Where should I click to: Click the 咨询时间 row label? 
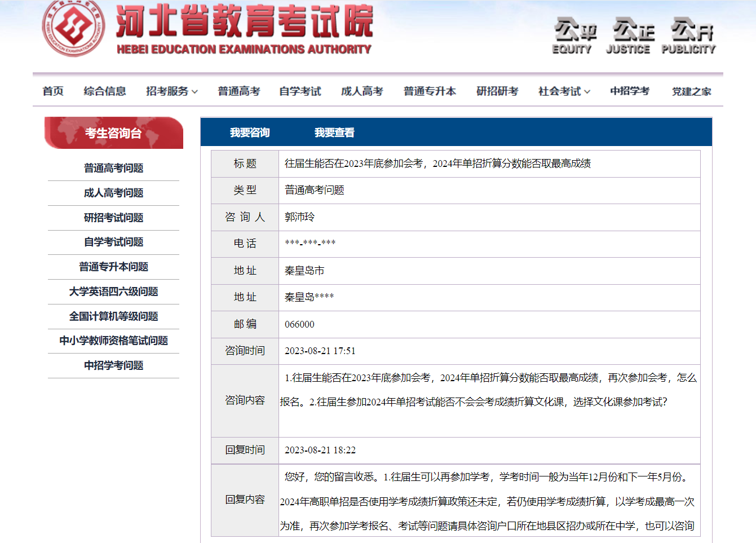245,351
